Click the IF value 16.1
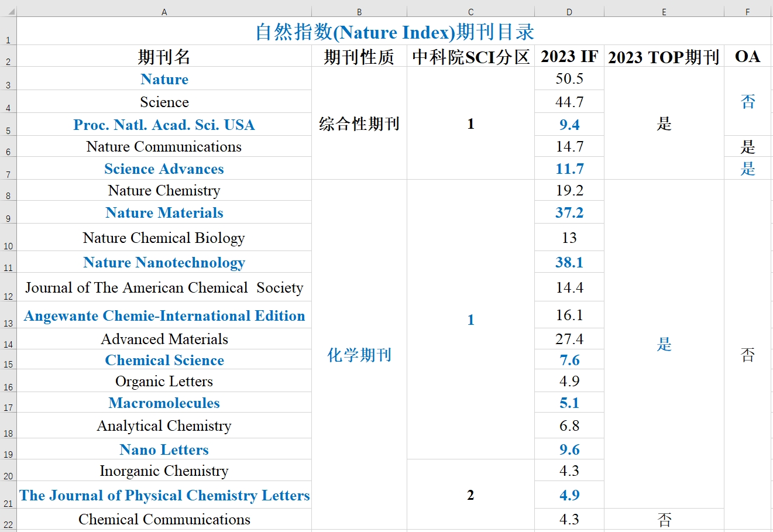The image size is (773, 532). [569, 315]
